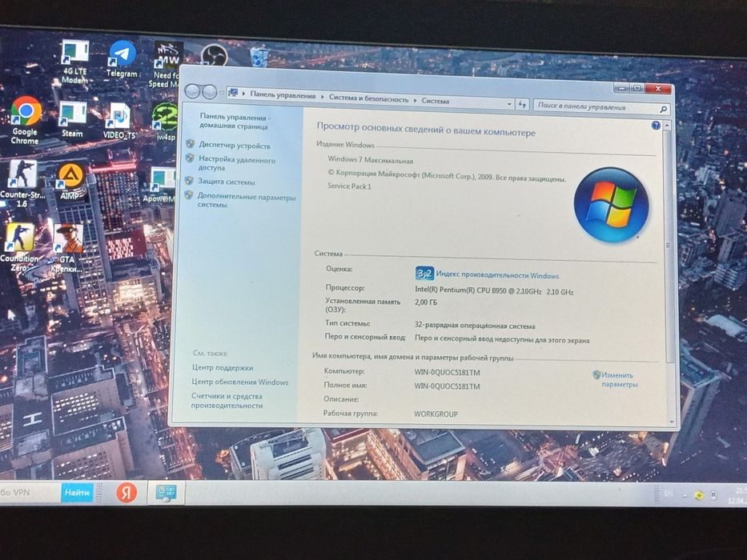Select 'Windows 7 Максимальная' text

point(370,160)
